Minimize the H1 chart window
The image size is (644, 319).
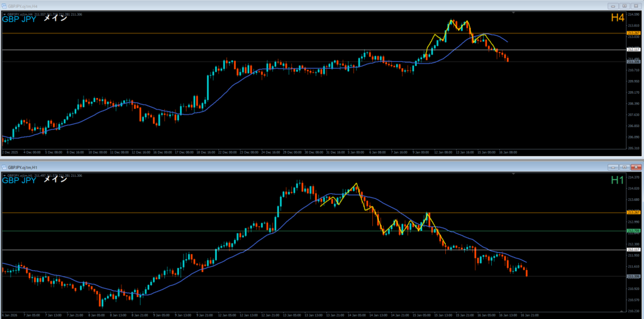613,167
